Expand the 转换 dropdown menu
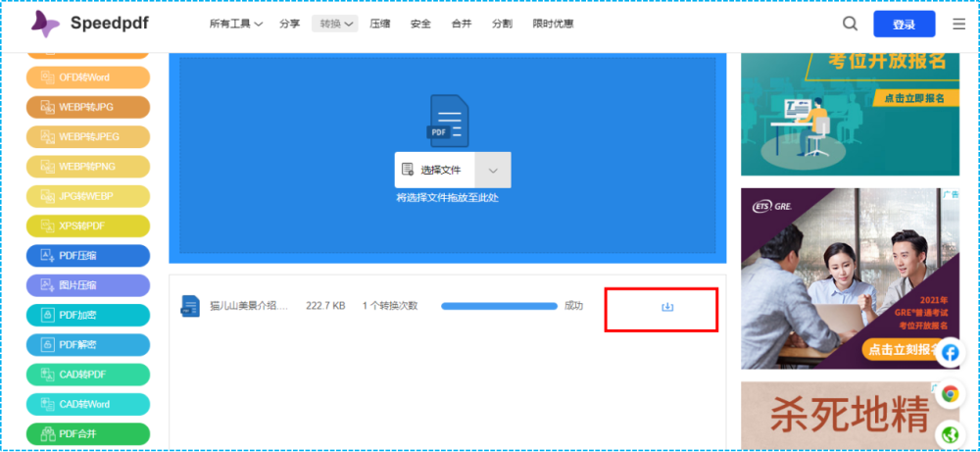The width and height of the screenshot is (980, 452). click(335, 24)
